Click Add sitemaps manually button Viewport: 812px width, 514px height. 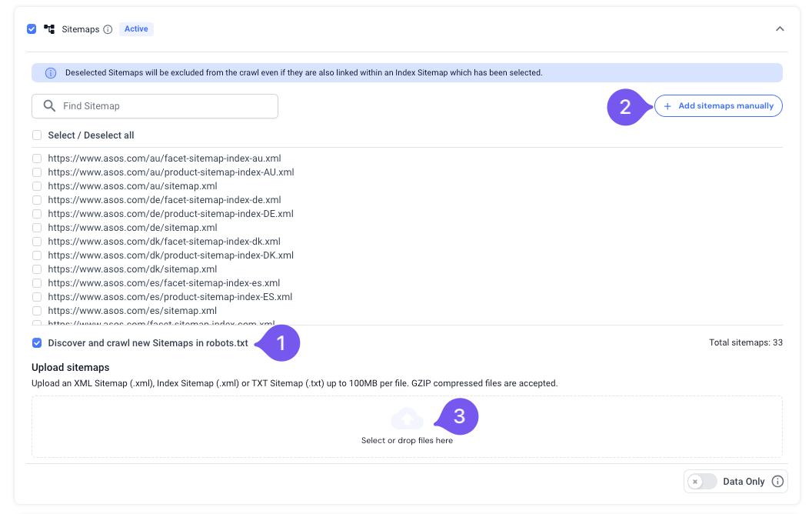[x=718, y=105]
